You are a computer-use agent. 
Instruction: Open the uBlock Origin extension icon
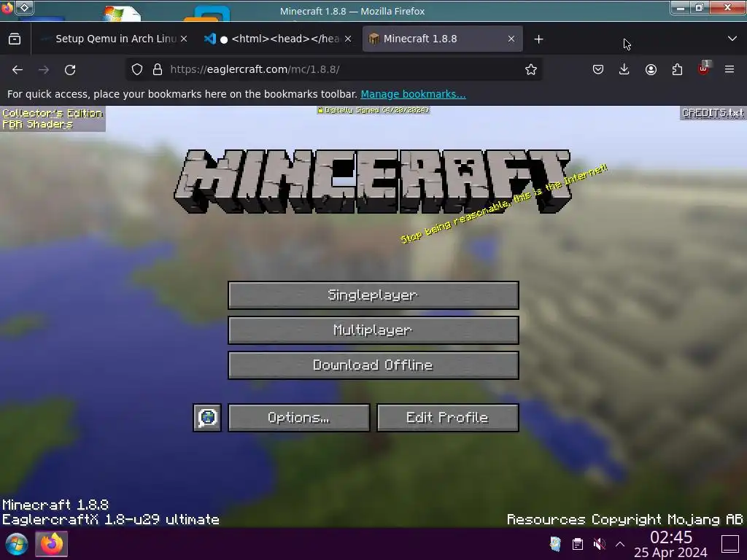click(703, 69)
